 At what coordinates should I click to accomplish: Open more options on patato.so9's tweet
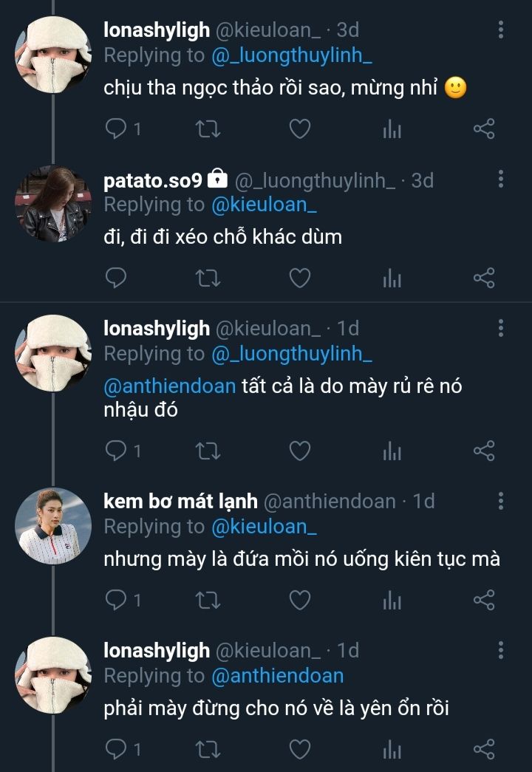pyautogui.click(x=501, y=180)
